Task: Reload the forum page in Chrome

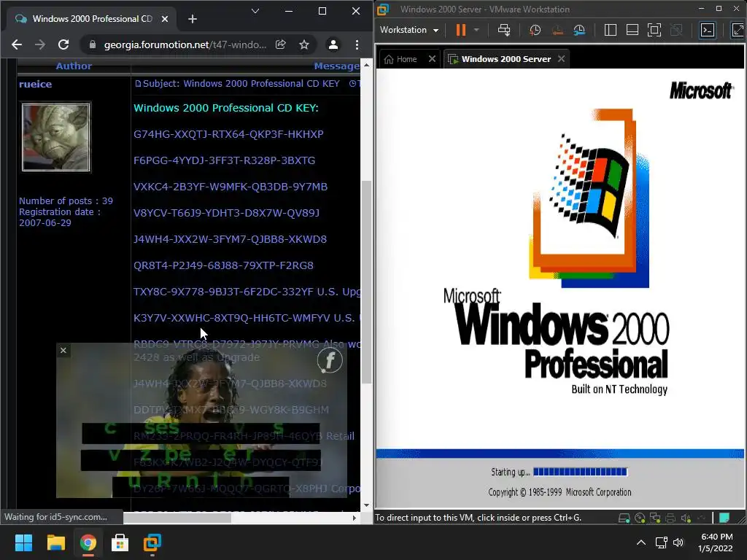Action: click(63, 44)
